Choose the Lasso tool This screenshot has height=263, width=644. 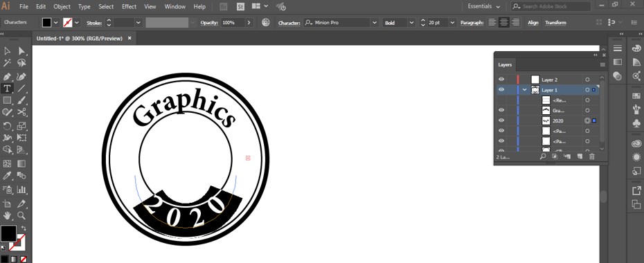pyautogui.click(x=21, y=63)
